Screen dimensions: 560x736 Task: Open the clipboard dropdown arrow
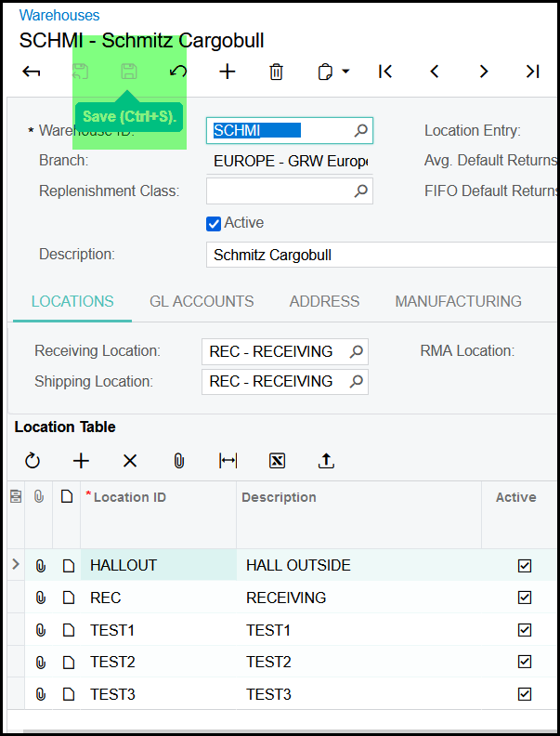[345, 72]
